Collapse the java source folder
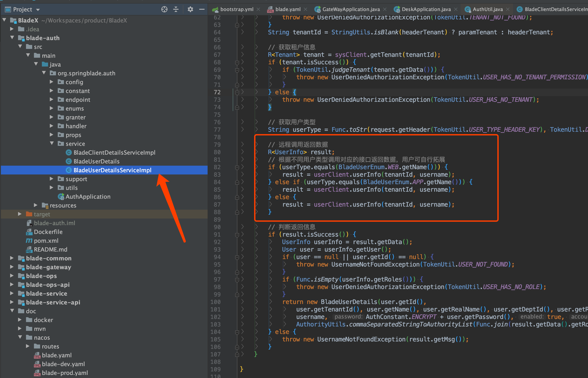Screen dimensions: 588x378 36,64
